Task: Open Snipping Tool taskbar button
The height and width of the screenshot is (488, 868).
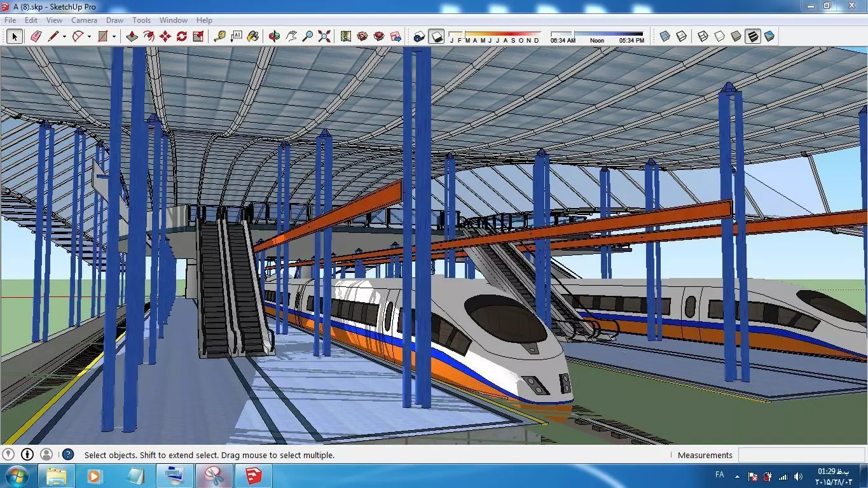Action: point(214,476)
